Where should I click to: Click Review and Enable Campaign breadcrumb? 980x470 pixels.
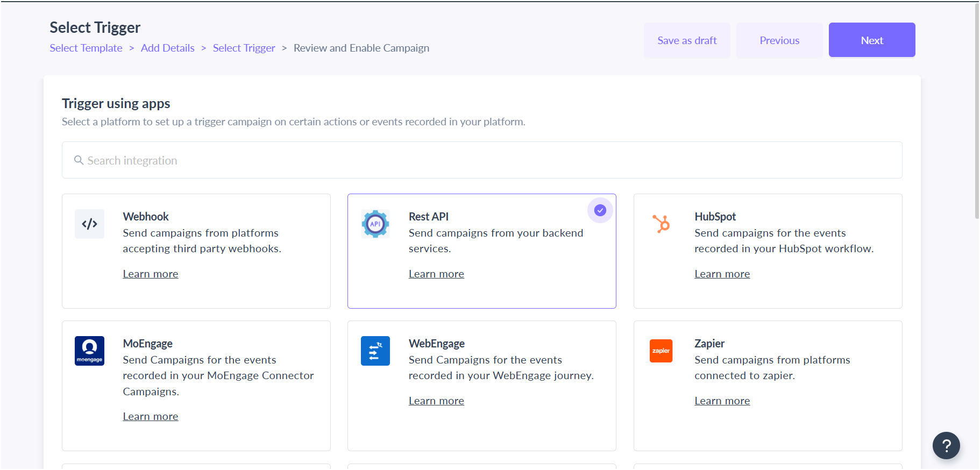(361, 48)
